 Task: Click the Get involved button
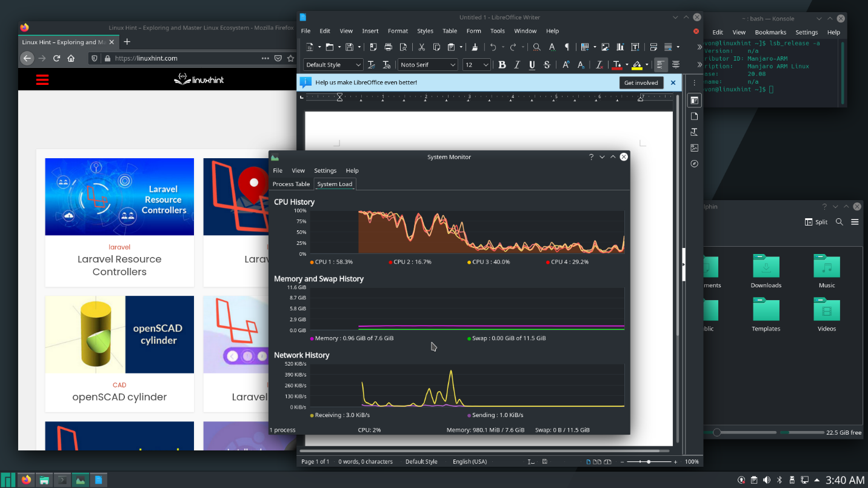pyautogui.click(x=641, y=83)
